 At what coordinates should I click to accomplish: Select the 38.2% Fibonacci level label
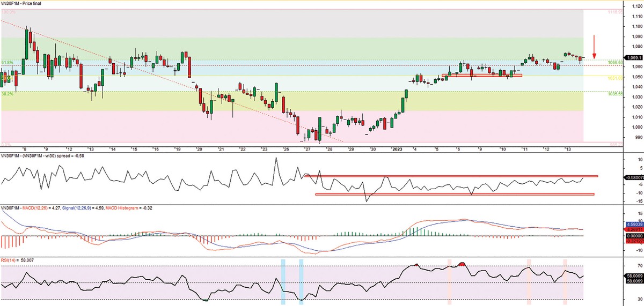tap(8, 93)
